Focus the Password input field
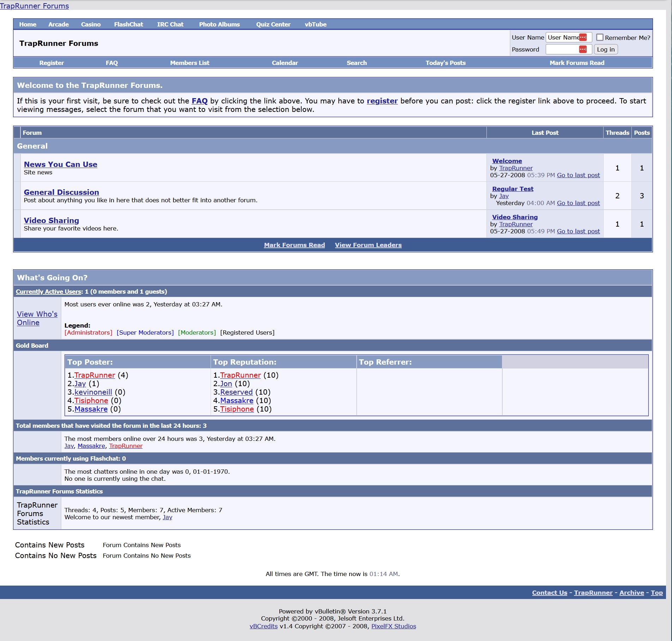672x641 pixels. [562, 49]
